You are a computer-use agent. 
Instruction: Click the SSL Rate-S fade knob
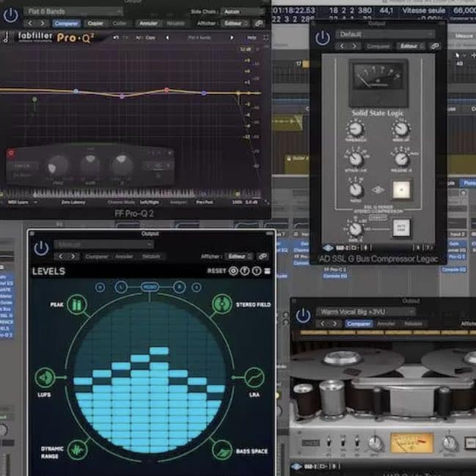356,229
